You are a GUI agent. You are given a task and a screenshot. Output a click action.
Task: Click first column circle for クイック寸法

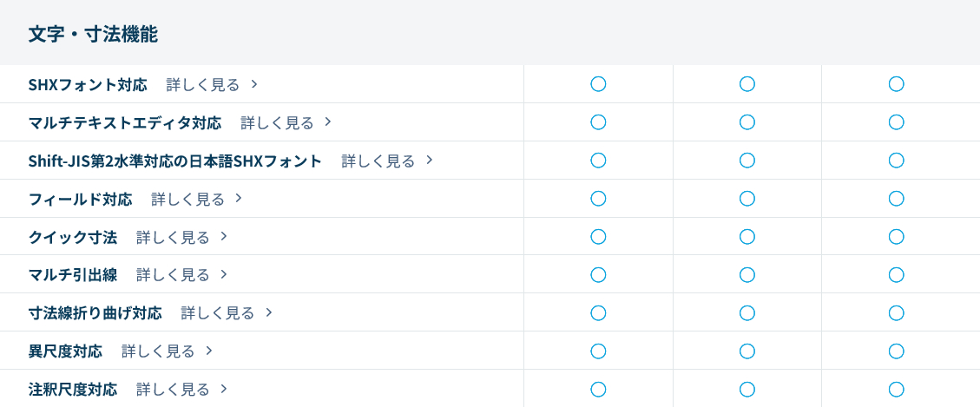pyautogui.click(x=598, y=237)
